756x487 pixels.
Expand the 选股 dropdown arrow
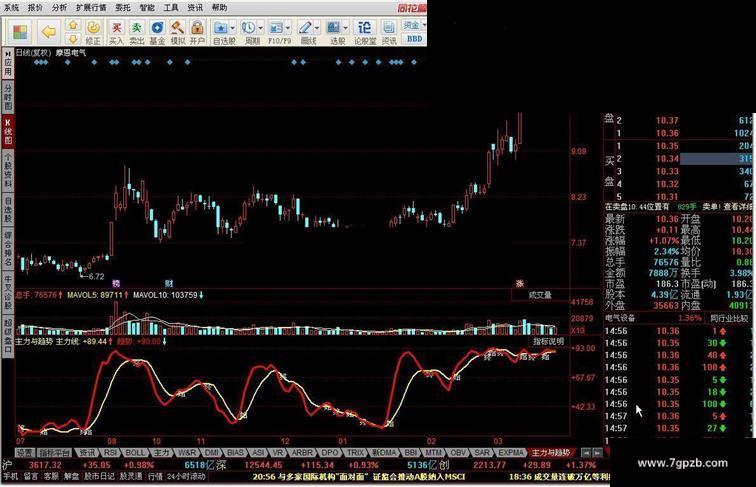(345, 28)
